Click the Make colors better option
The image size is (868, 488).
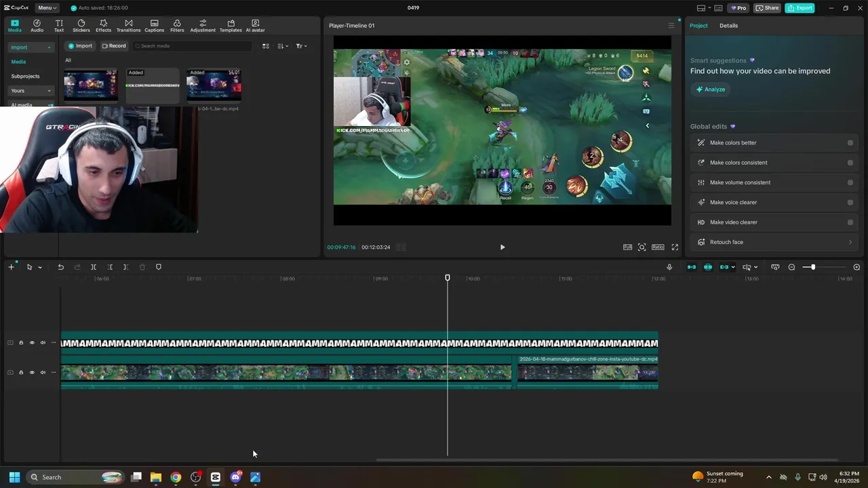[773, 143]
